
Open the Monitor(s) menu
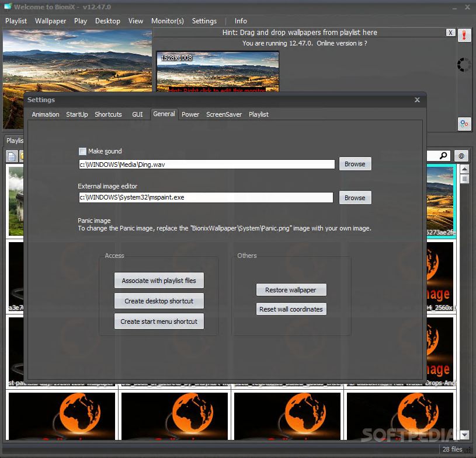pyautogui.click(x=167, y=21)
